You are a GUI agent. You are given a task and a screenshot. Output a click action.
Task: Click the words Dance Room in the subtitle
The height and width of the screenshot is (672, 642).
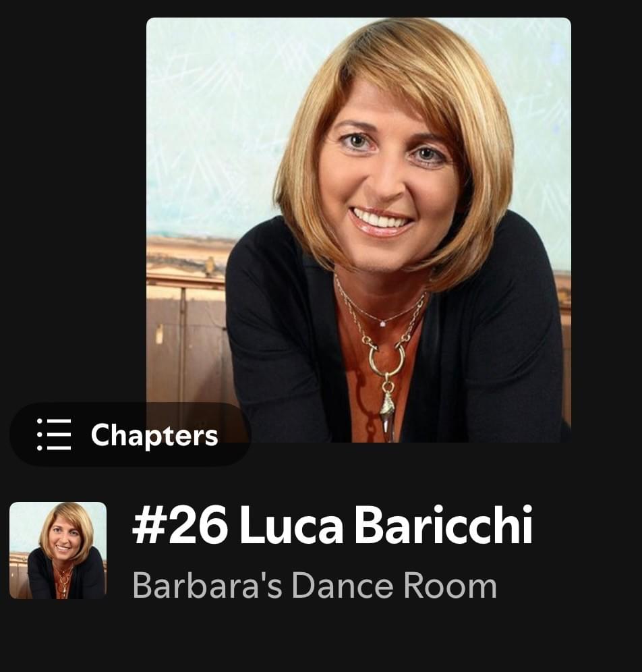394,586
